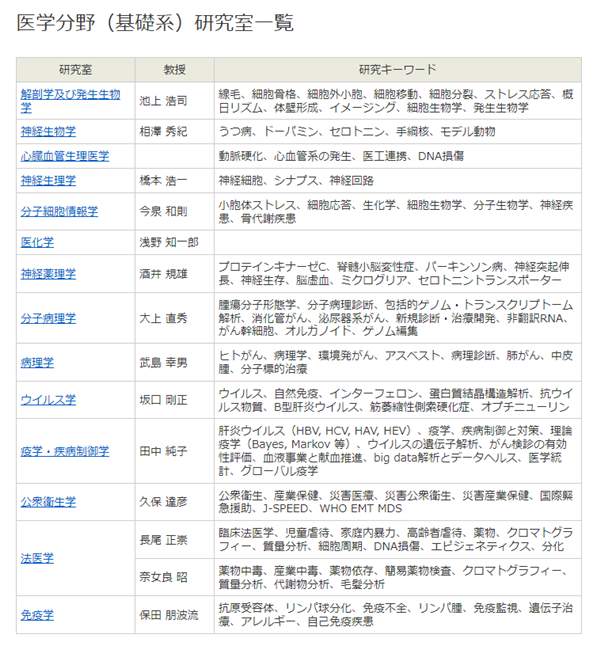Visit the 病理学 lab link
Viewport: 600px width, 653px height.
click(x=37, y=362)
